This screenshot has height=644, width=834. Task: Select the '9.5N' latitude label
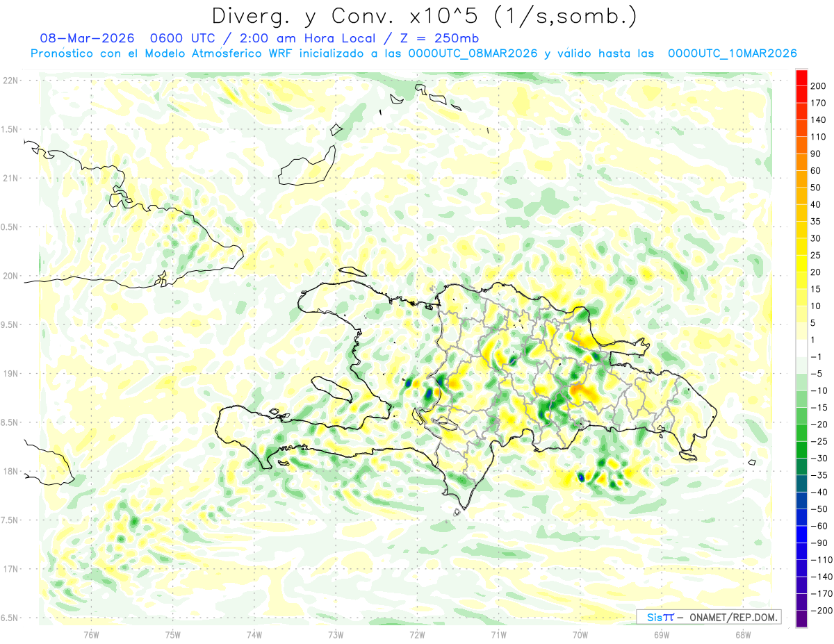[10, 324]
